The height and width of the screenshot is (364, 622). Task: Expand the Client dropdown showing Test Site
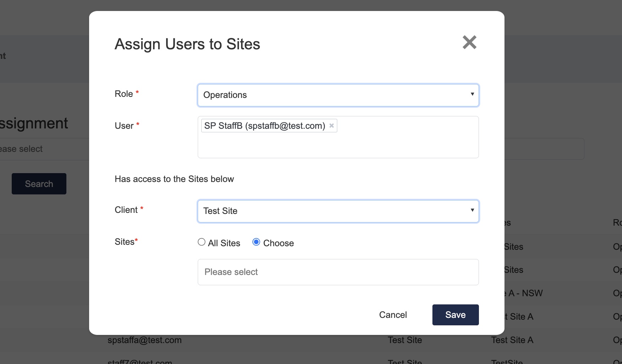click(x=338, y=211)
